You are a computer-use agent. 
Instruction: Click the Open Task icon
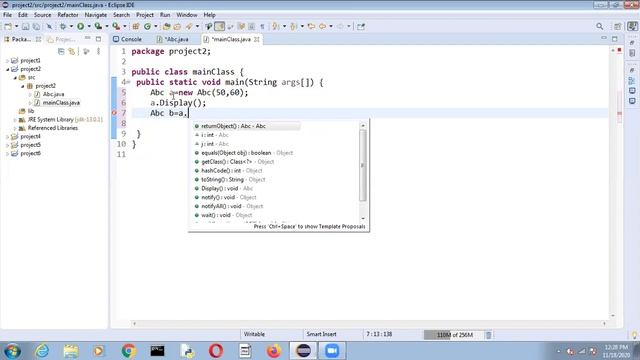[x=177, y=27]
